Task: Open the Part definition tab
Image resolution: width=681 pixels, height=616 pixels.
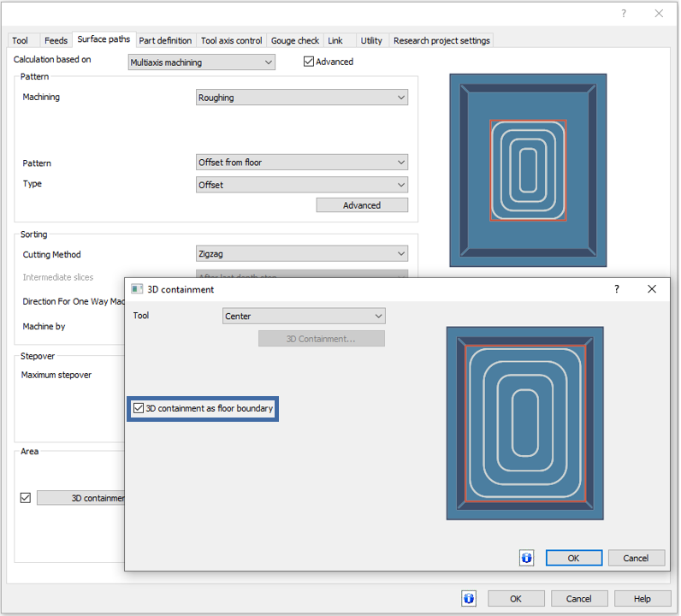Action: 165,40
